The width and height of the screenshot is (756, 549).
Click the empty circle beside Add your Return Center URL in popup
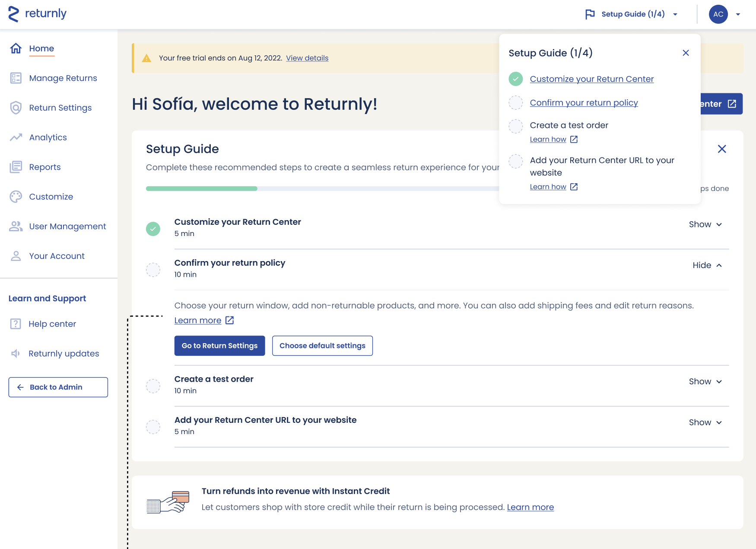click(516, 161)
